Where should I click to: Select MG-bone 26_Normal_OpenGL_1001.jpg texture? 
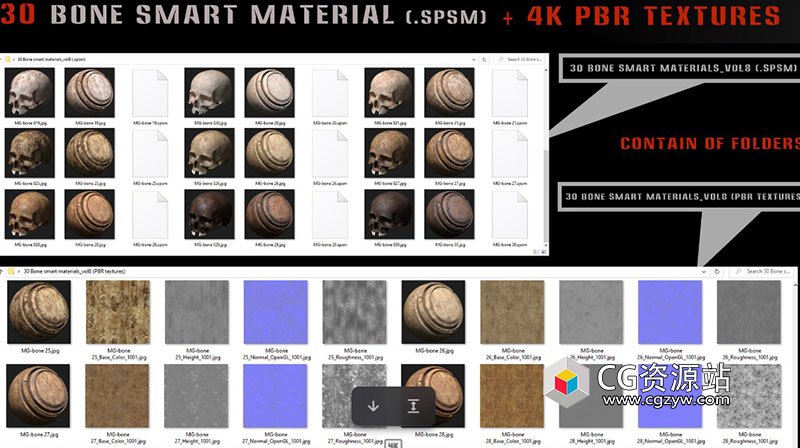[670, 312]
